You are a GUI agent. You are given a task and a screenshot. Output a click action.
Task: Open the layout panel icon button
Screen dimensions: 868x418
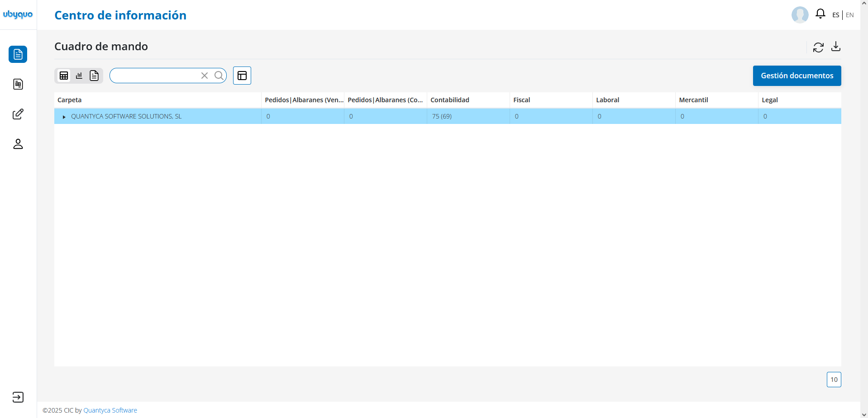coord(242,76)
